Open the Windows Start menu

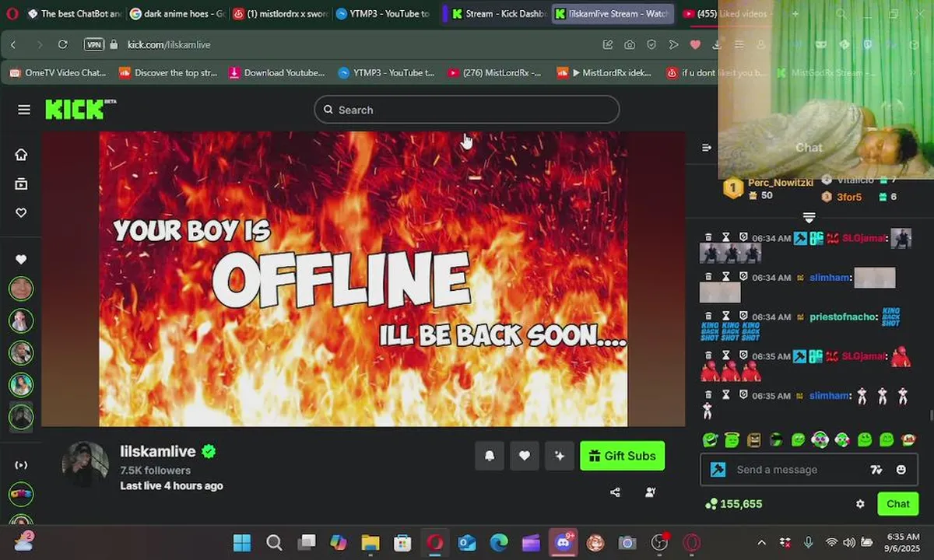(x=242, y=542)
